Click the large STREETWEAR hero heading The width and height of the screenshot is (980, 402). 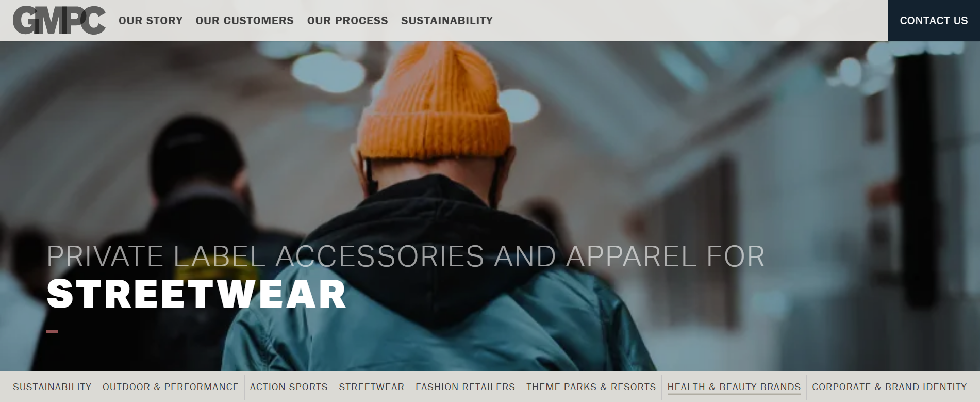coord(196,294)
